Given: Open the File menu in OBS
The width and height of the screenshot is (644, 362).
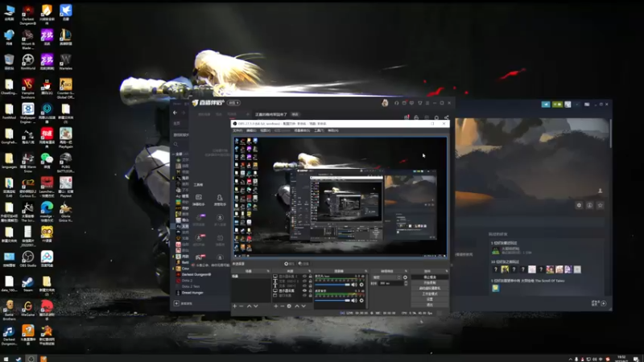Looking at the screenshot, I should [x=237, y=130].
